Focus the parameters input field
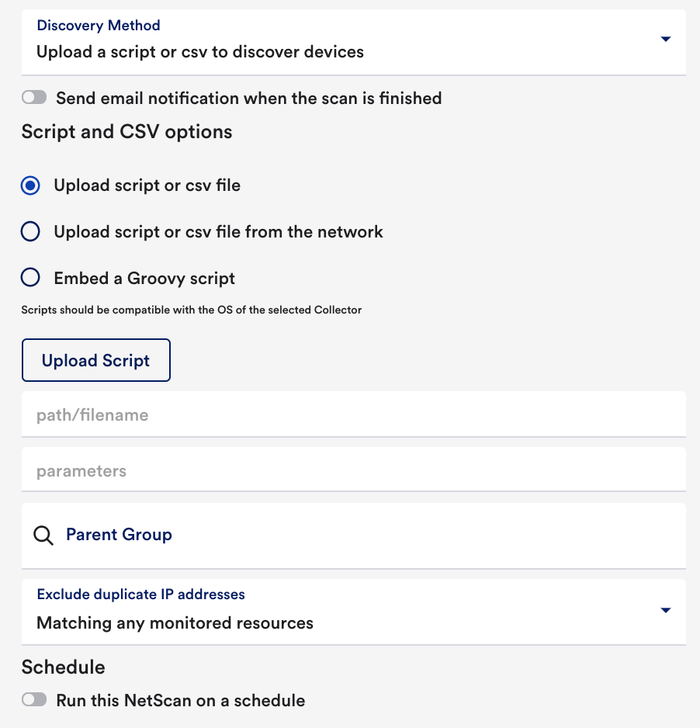700x728 pixels. (354, 470)
